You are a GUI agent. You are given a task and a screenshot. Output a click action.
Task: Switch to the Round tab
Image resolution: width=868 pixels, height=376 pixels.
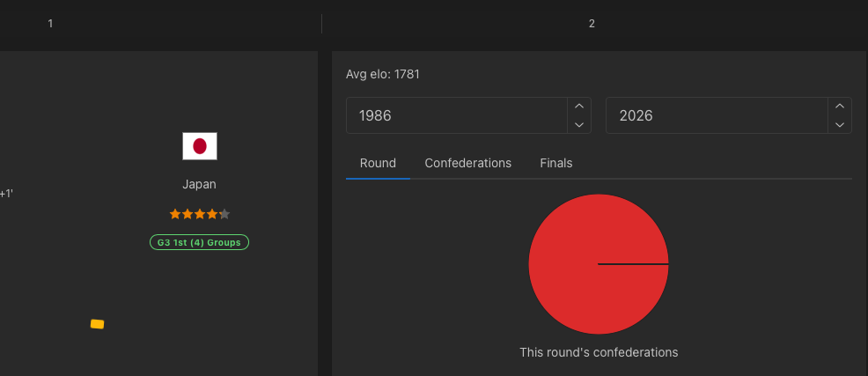[378, 163]
